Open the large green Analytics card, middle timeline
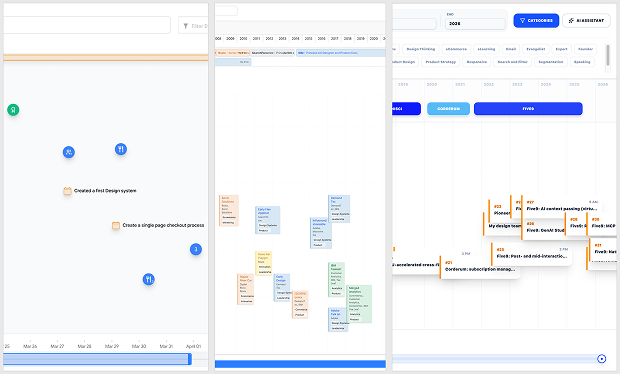The width and height of the screenshot is (620, 374). point(359,304)
